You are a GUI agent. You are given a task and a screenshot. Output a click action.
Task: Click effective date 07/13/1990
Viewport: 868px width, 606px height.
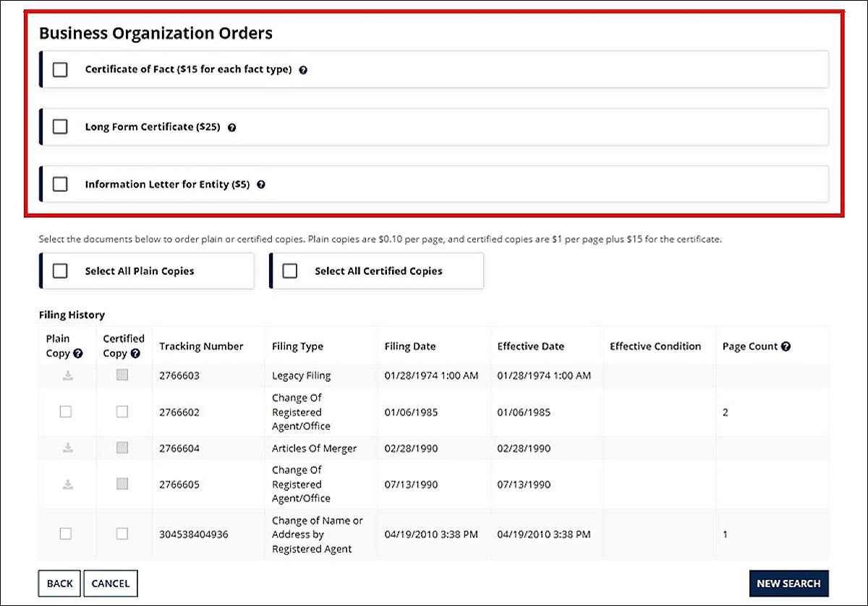tap(524, 485)
